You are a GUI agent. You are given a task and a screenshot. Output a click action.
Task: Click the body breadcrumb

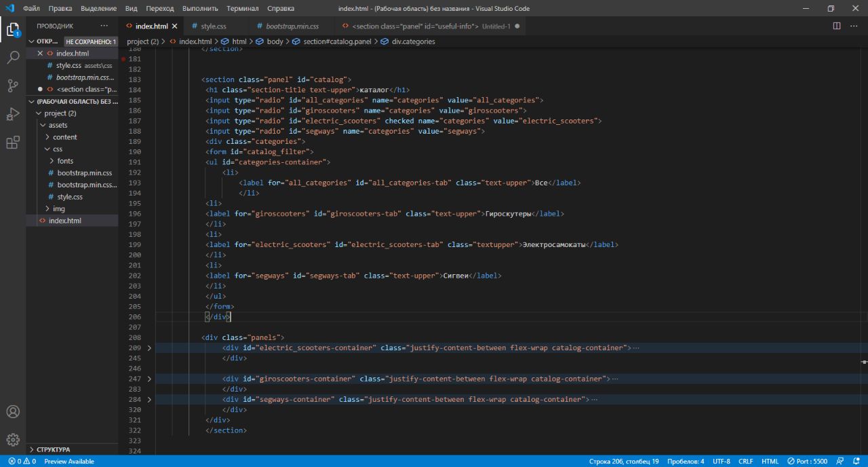tap(269, 41)
